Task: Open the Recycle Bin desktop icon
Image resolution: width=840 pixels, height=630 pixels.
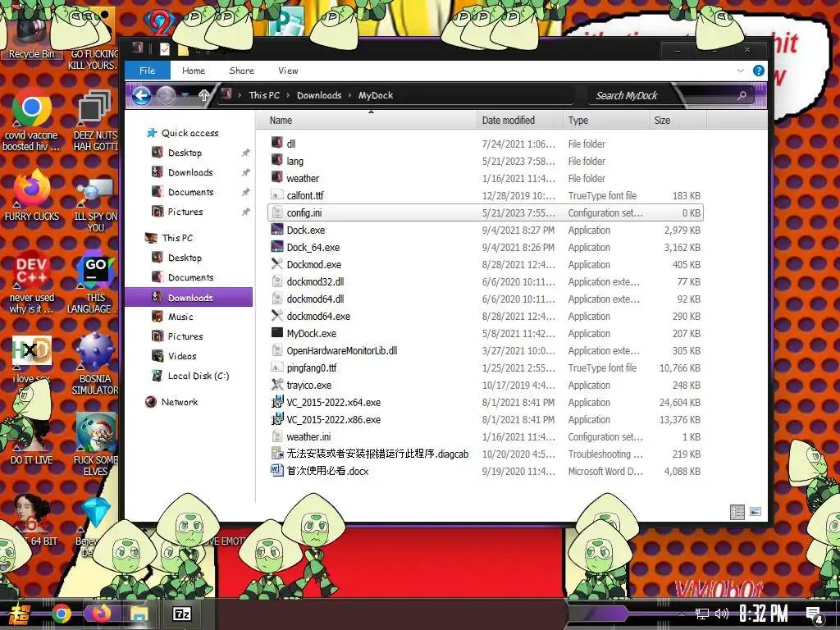Action: 31,32
